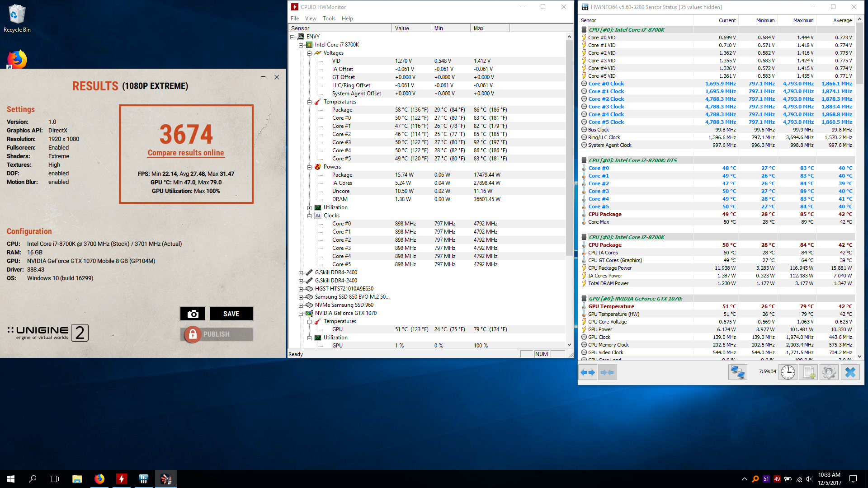Collapse the NVIDIA GeForce GTX 1070 node
Image resolution: width=868 pixels, height=488 pixels.
[x=301, y=314]
